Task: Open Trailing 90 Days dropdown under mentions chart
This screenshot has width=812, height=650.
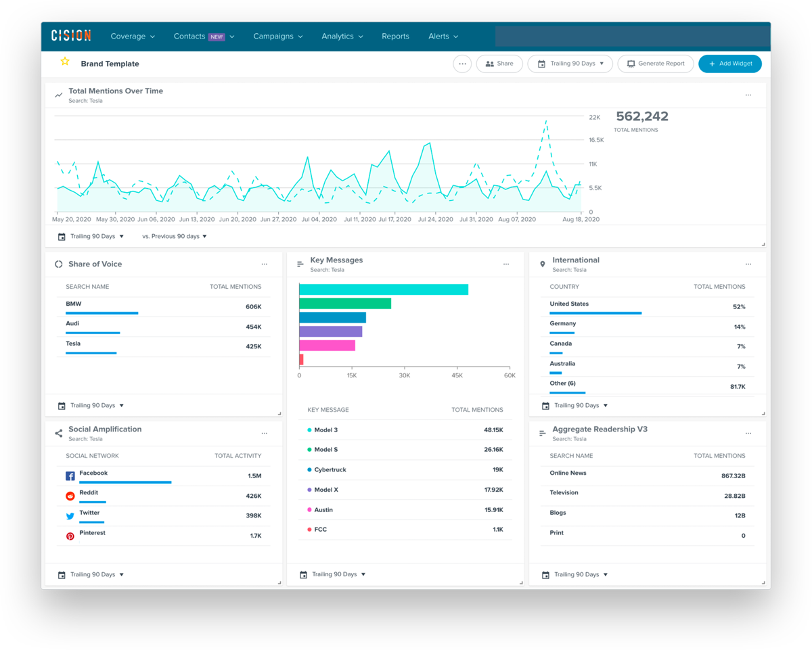Action: tap(91, 237)
